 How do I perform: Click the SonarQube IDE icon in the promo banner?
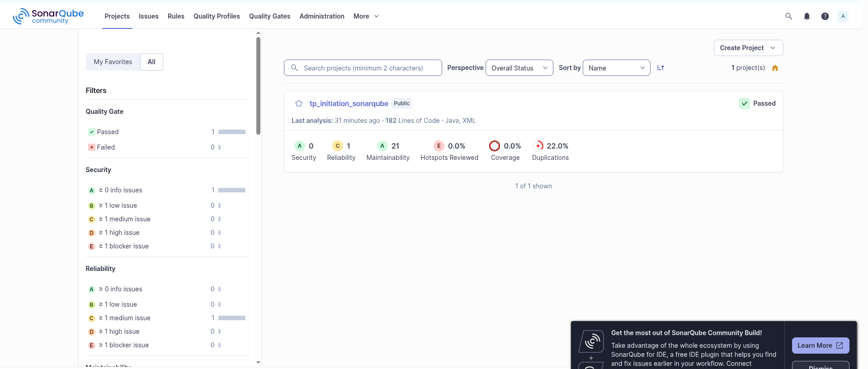[x=591, y=342]
